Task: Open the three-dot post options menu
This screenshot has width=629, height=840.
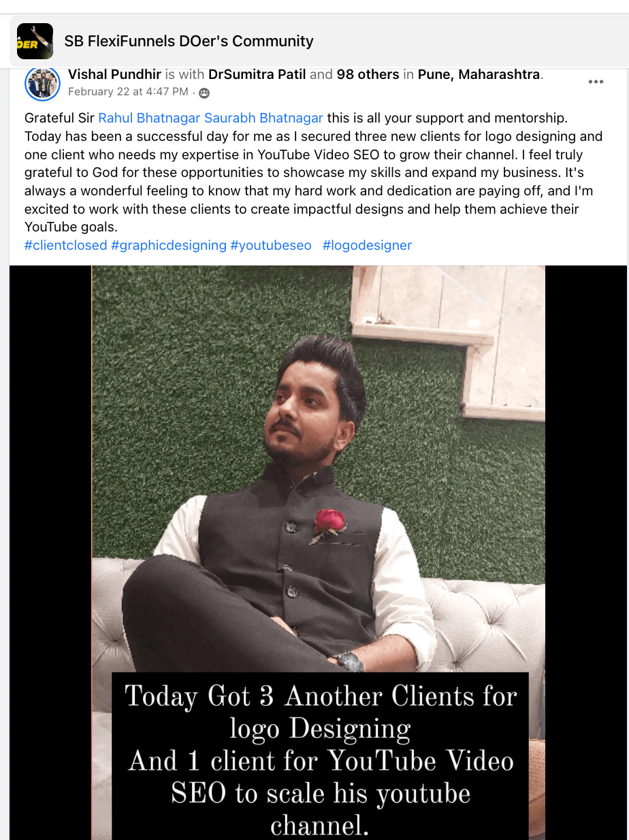Action: tap(596, 82)
